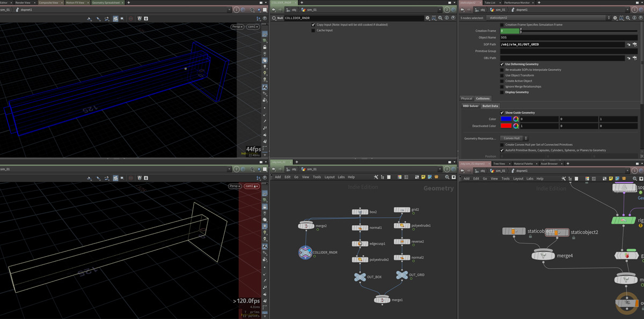Select the staticobject2 node

(557, 232)
